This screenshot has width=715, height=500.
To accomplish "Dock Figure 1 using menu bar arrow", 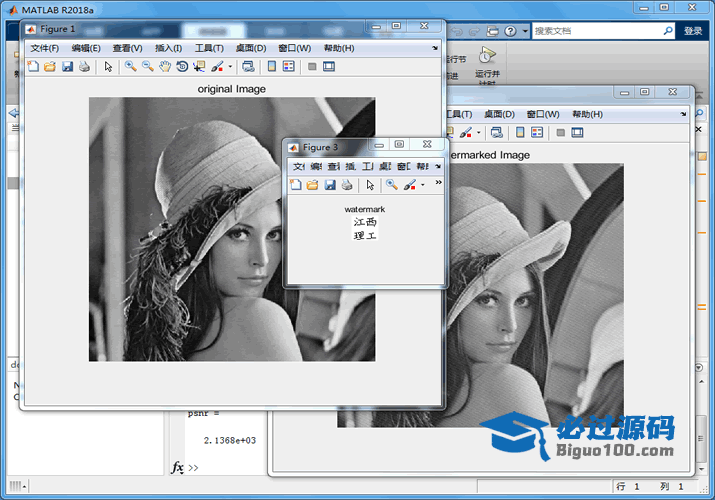I will click(x=435, y=48).
